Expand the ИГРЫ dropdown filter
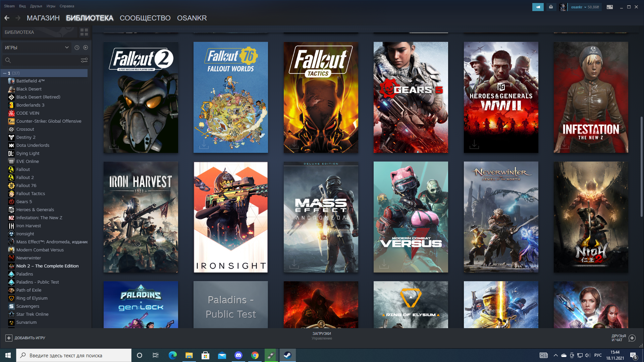 coord(66,48)
